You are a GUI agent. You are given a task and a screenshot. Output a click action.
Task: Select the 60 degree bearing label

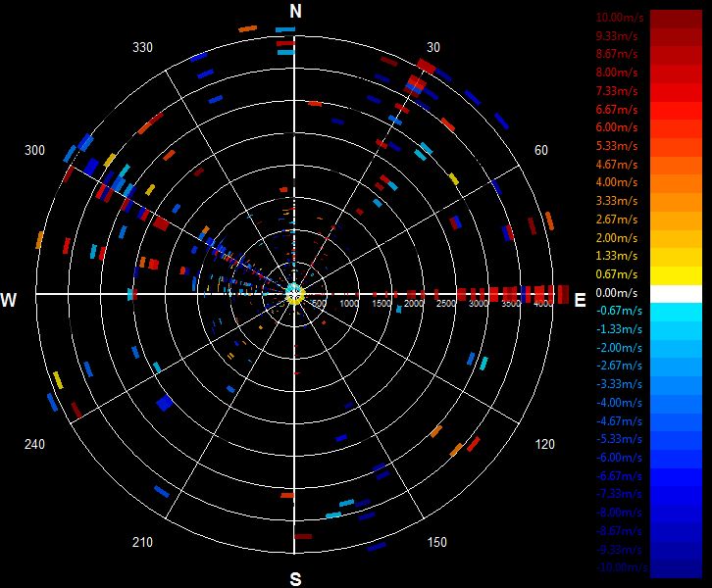tap(540, 150)
